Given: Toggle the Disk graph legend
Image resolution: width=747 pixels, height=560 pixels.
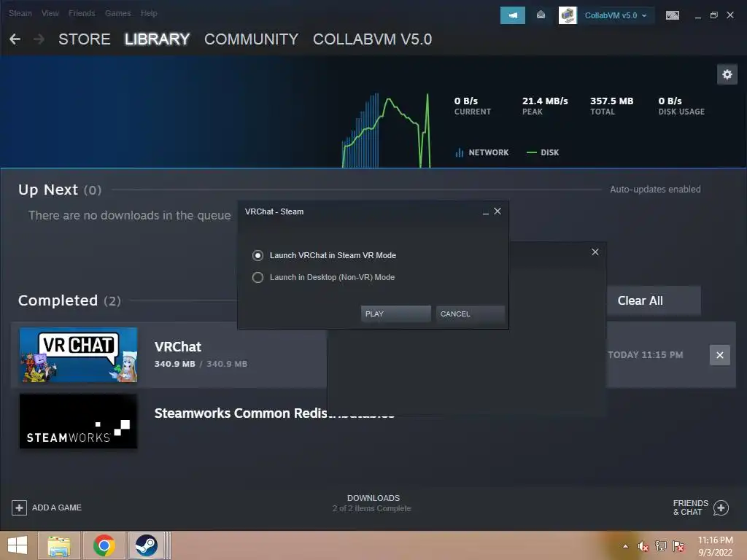Looking at the screenshot, I should point(543,152).
